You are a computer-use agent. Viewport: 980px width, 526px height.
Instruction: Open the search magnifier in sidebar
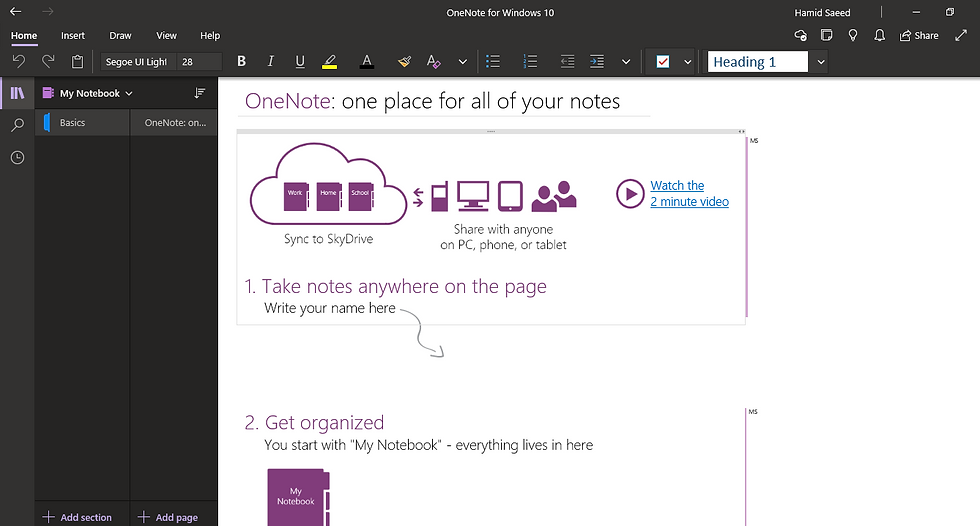(x=18, y=125)
